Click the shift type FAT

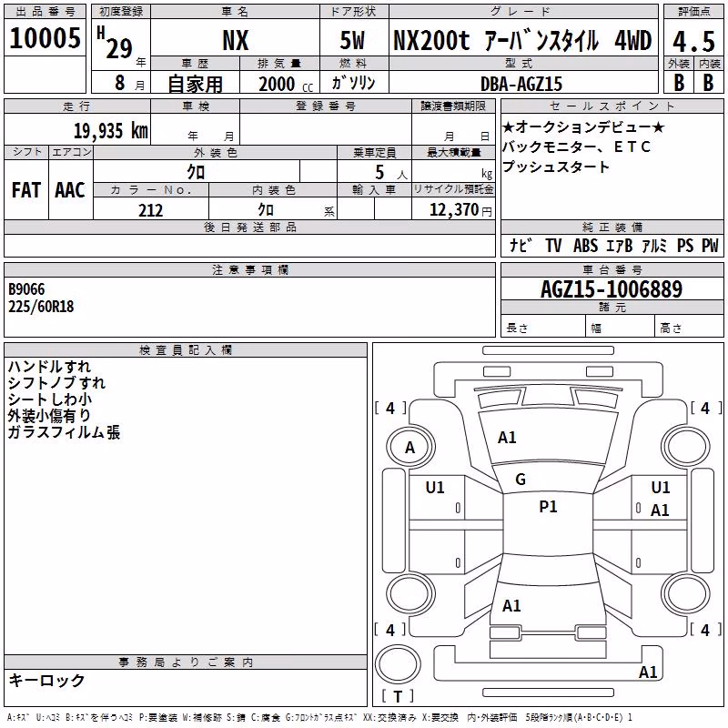26,190
